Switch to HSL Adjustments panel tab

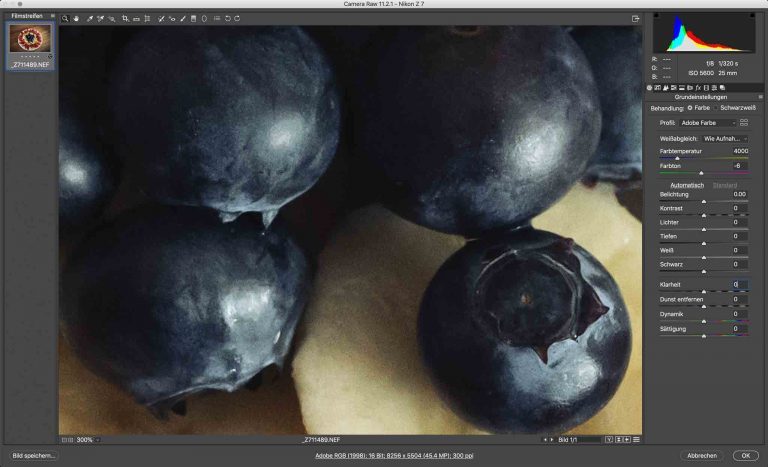tap(674, 88)
